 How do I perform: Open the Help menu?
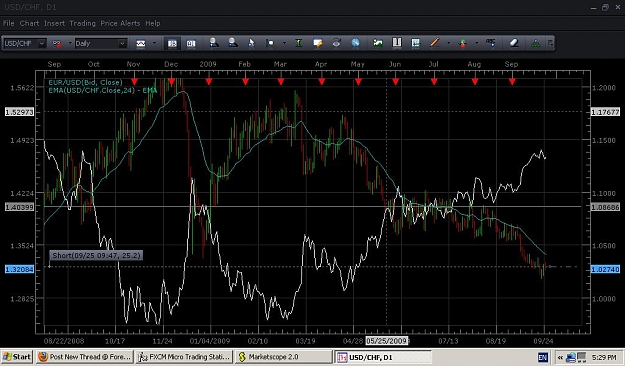coord(153,23)
